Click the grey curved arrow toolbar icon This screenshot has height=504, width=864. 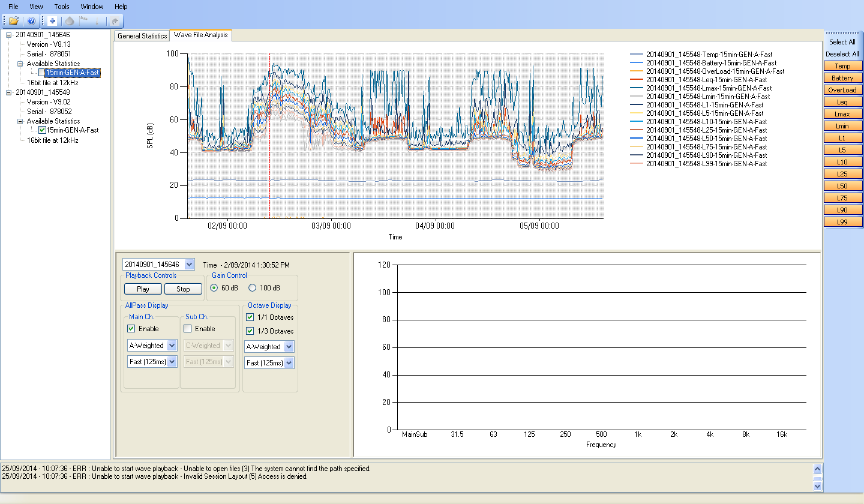pyautogui.click(x=115, y=21)
